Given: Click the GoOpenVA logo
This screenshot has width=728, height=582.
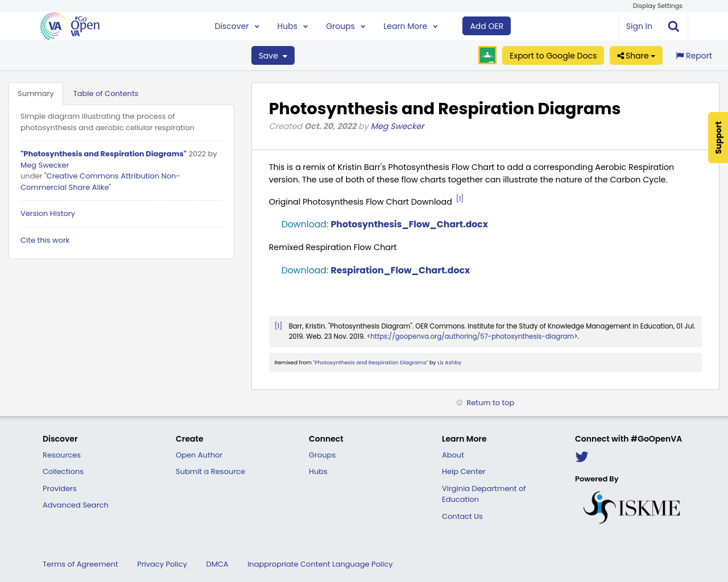Looking at the screenshot, I should point(69,25).
